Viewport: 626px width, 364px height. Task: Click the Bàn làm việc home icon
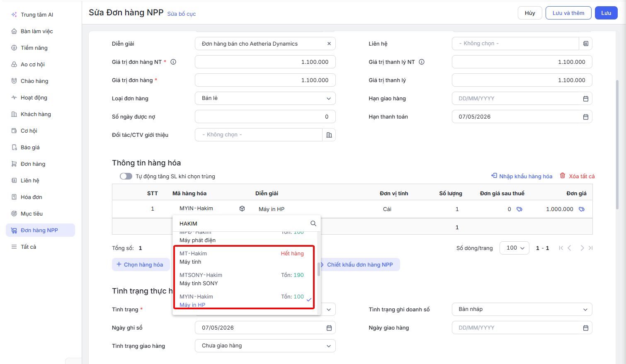[14, 31]
